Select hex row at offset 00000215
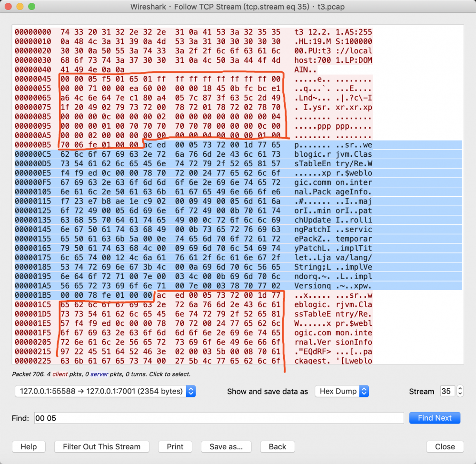This screenshot has height=464, width=476. tap(193, 352)
